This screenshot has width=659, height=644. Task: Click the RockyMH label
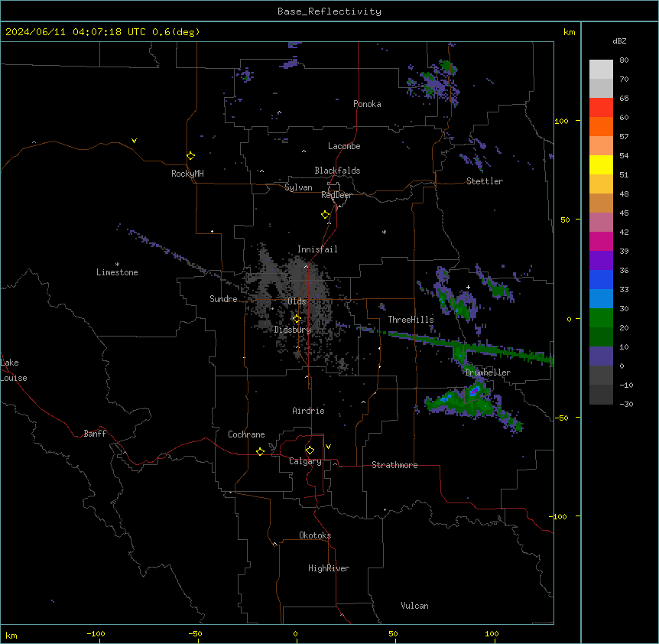(x=187, y=174)
